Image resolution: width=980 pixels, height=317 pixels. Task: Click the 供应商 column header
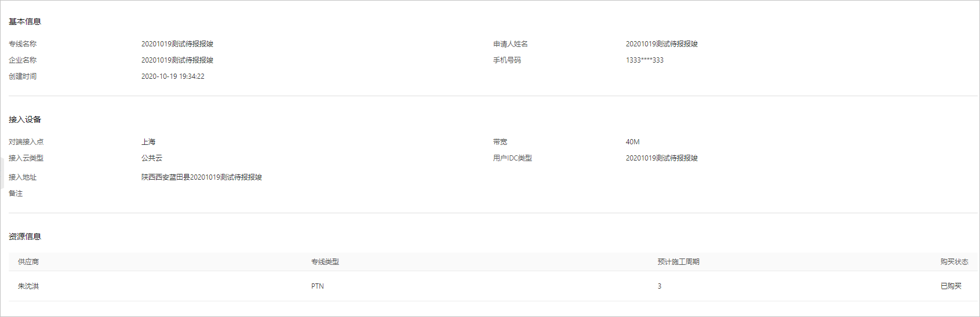click(x=28, y=262)
